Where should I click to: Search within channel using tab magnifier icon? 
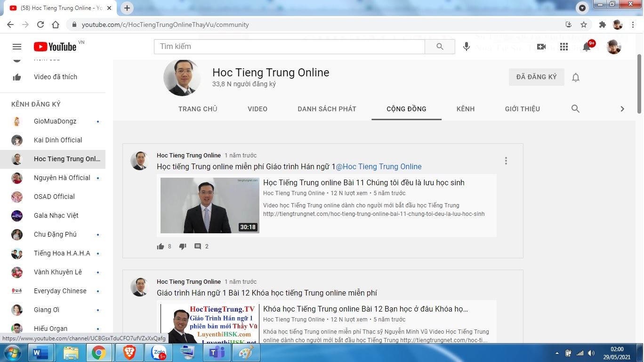(x=575, y=109)
